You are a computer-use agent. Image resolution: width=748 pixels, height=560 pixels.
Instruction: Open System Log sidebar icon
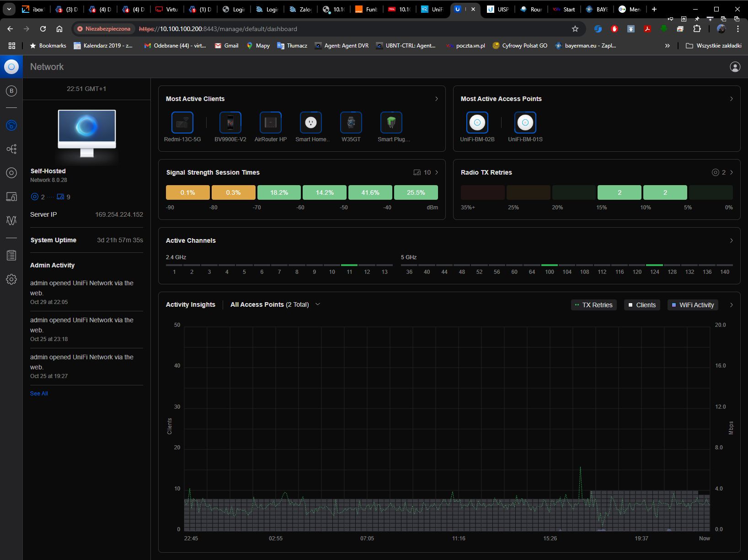click(x=11, y=256)
